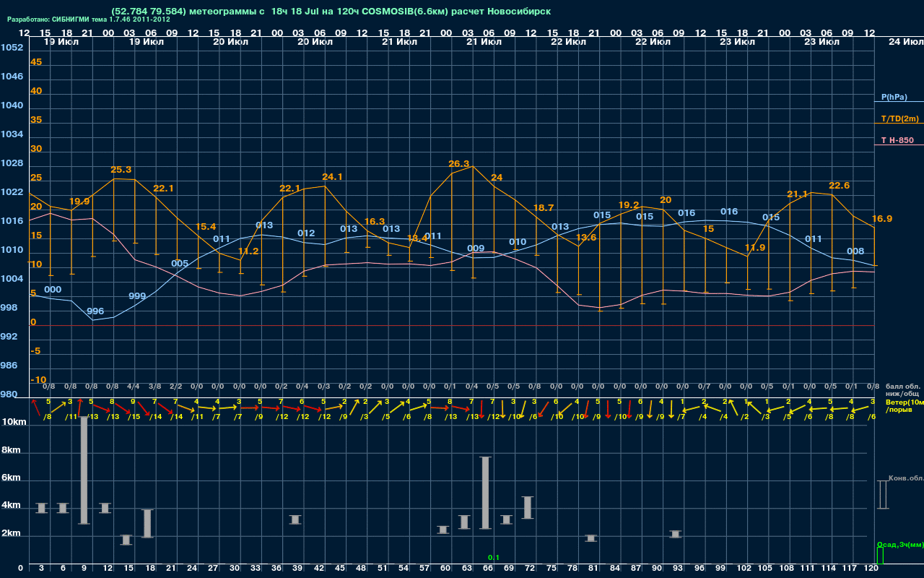Click the 1040 pressure axis label

(12, 105)
